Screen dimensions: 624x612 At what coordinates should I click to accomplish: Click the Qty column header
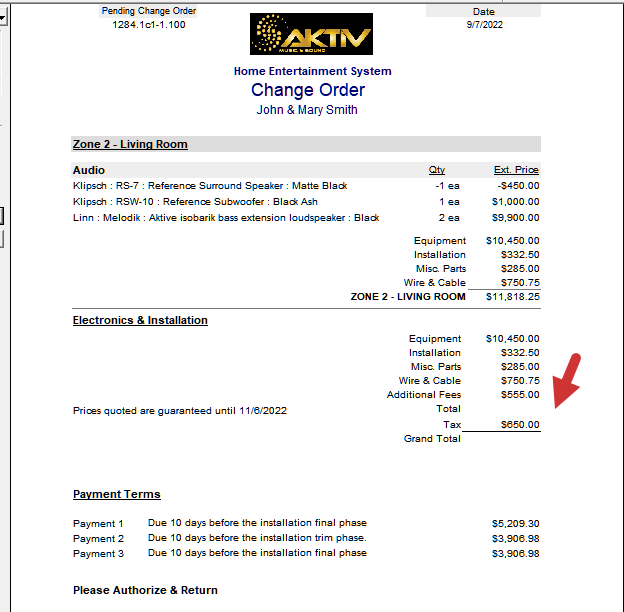coord(437,170)
